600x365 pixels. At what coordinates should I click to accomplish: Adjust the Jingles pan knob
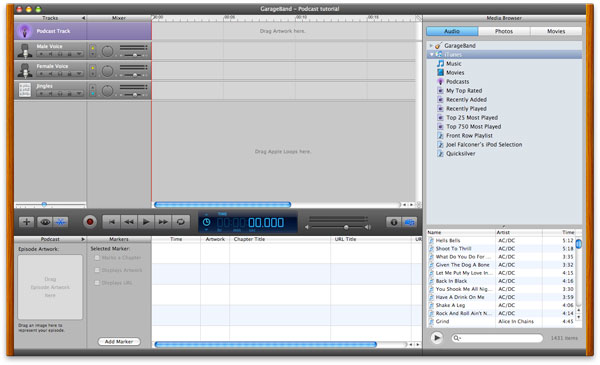point(108,91)
